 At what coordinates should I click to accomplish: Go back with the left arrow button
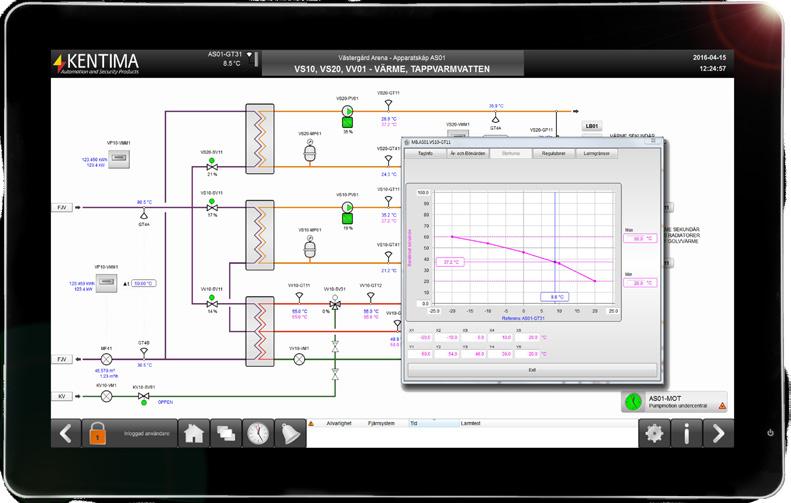(66, 433)
